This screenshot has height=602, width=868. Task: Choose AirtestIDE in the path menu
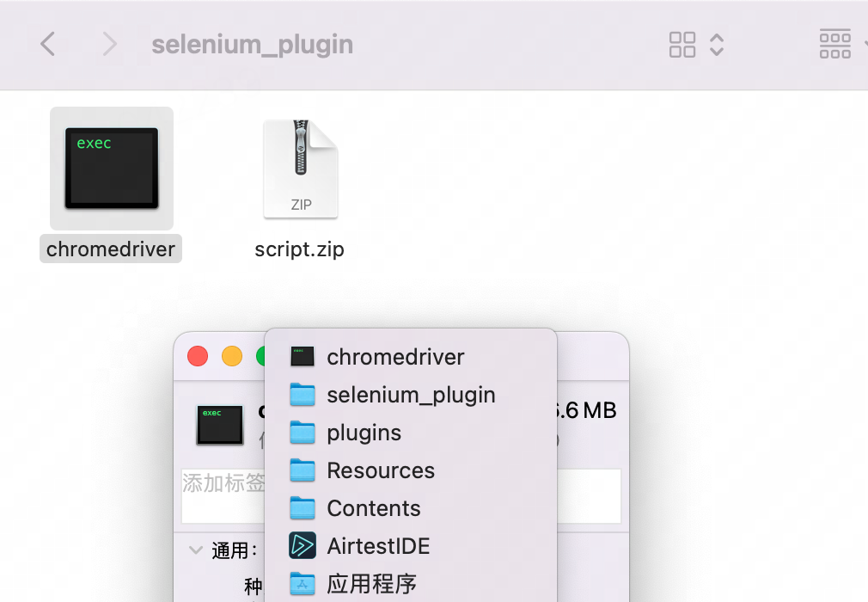[x=411, y=545]
